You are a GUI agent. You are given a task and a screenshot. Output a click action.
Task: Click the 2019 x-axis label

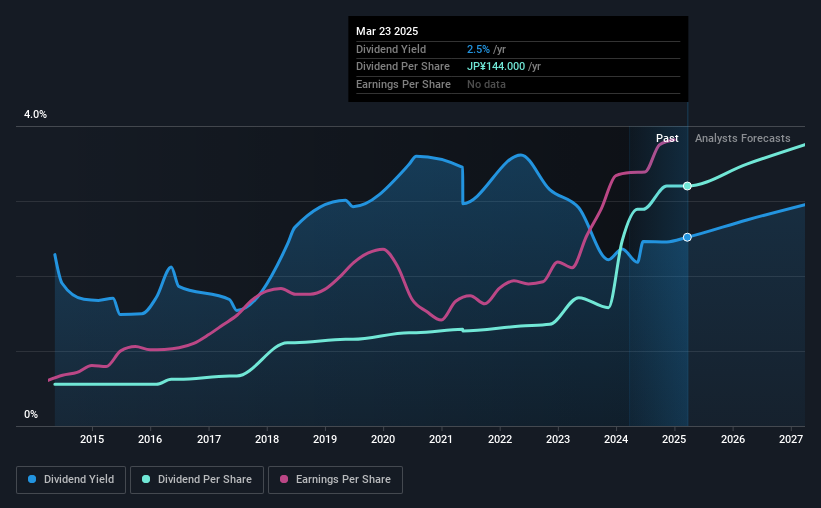point(325,439)
